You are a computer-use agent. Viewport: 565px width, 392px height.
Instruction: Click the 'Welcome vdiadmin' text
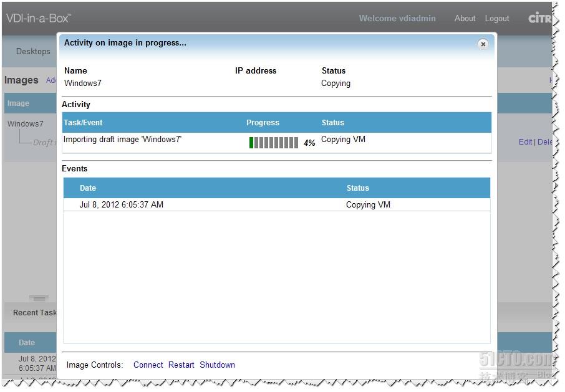pyautogui.click(x=397, y=18)
